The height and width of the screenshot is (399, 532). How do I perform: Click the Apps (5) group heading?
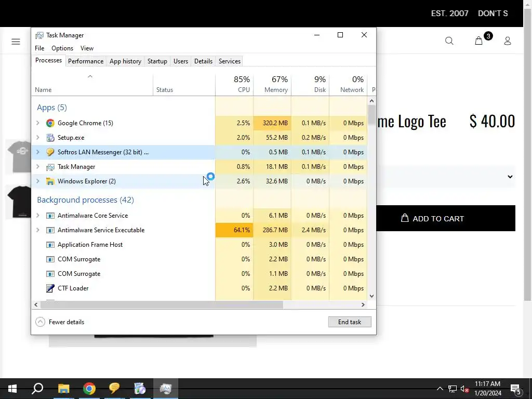(52, 108)
